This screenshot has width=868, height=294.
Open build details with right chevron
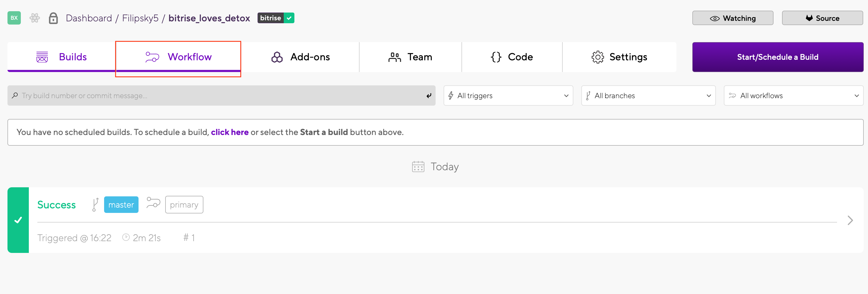tap(850, 220)
